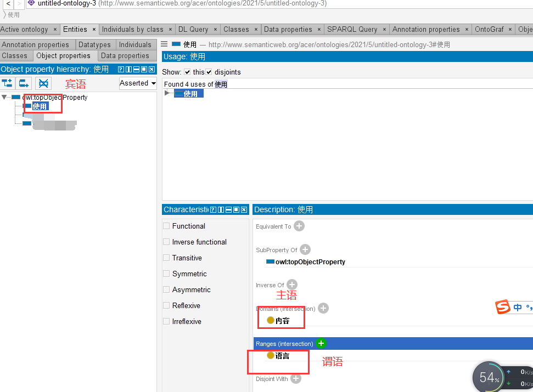Add SubProperty Of entry
Screen dimensions: 533x392
305,250
